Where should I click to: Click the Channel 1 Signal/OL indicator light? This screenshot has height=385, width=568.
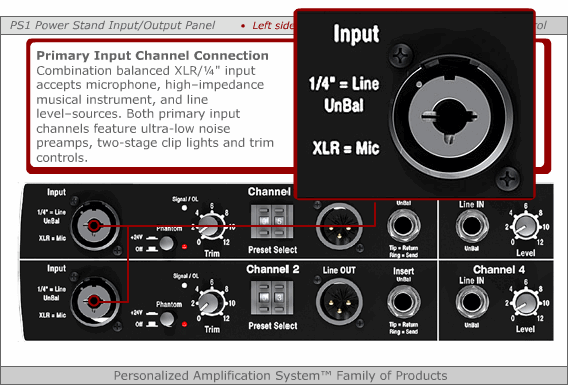[x=184, y=208]
